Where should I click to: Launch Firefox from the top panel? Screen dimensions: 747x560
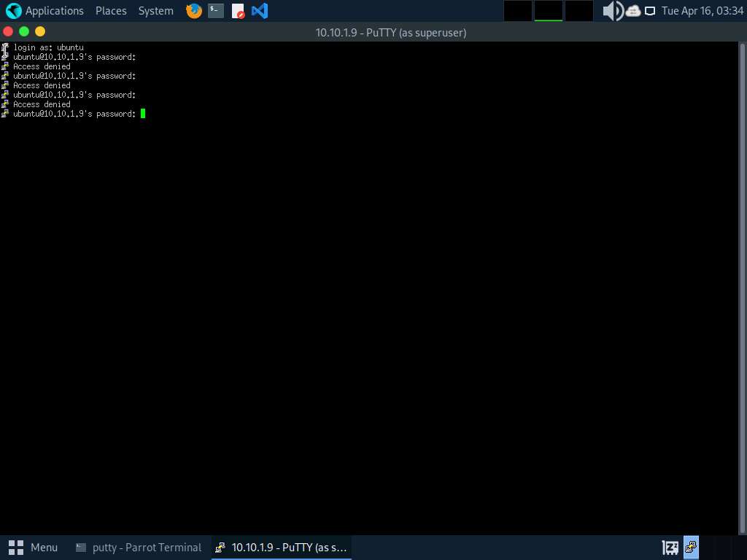[x=193, y=10]
